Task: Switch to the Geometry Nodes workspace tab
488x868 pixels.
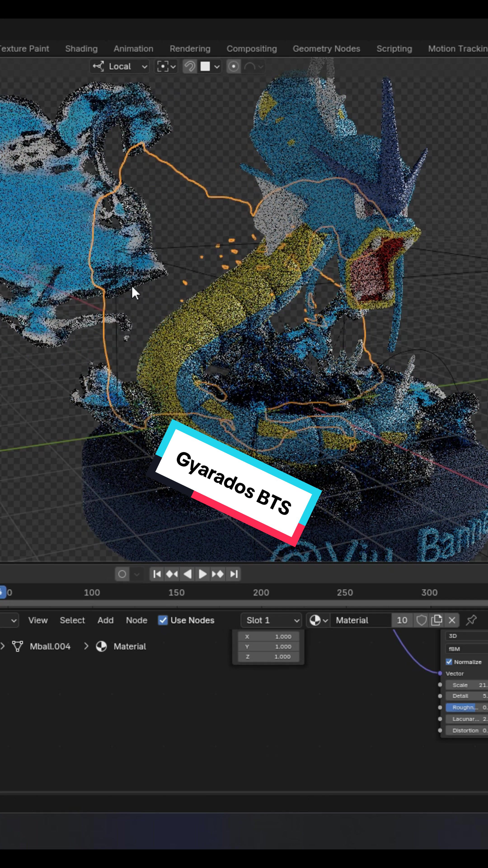Action: point(326,49)
